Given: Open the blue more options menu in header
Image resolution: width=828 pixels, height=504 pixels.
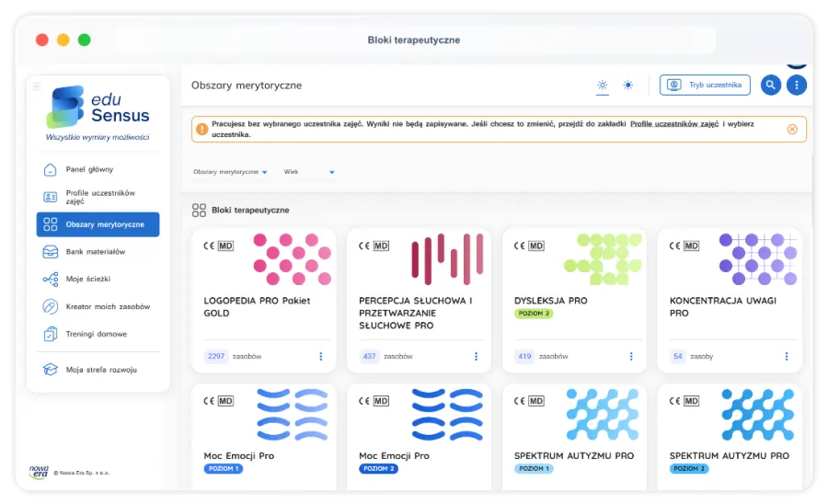Looking at the screenshot, I should (797, 85).
